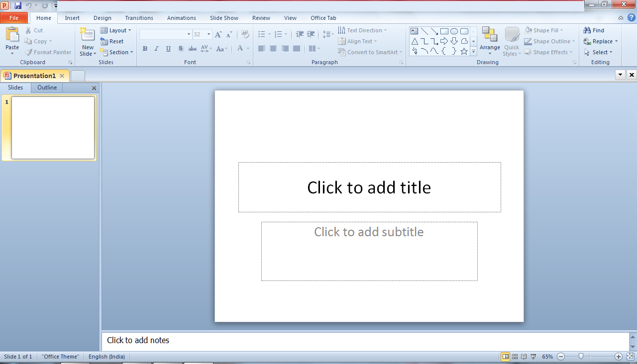637x364 pixels.
Task: Open the Section dropdown
Action: click(117, 52)
